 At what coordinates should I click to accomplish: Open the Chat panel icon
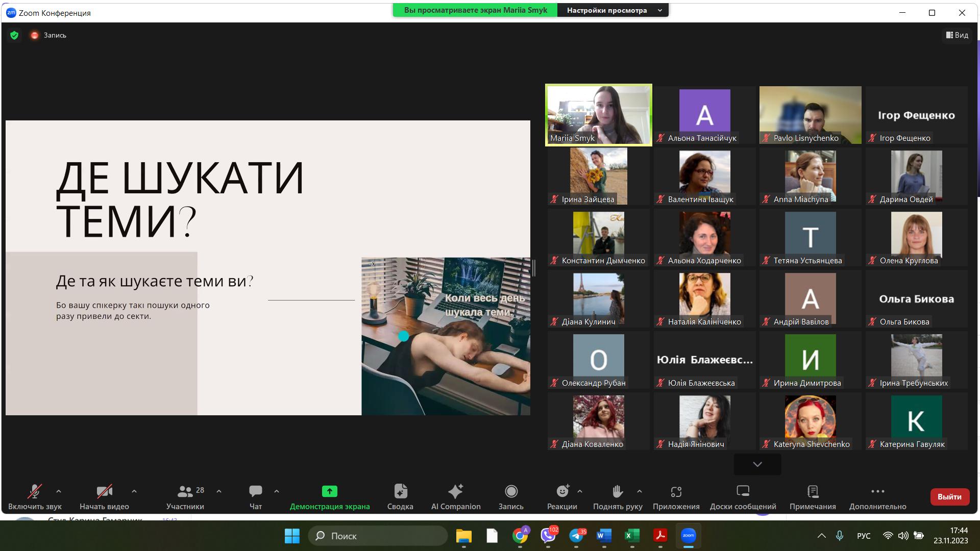pos(255,491)
